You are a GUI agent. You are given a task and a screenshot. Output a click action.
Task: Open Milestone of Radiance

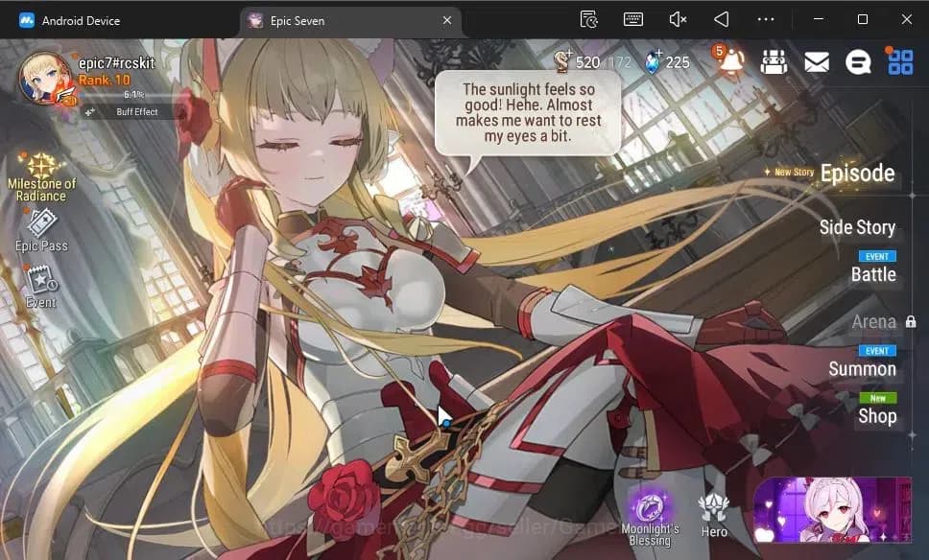41,177
